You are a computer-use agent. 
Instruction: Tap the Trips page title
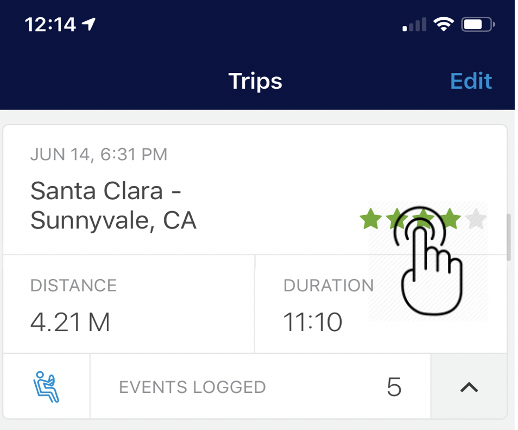[255, 81]
